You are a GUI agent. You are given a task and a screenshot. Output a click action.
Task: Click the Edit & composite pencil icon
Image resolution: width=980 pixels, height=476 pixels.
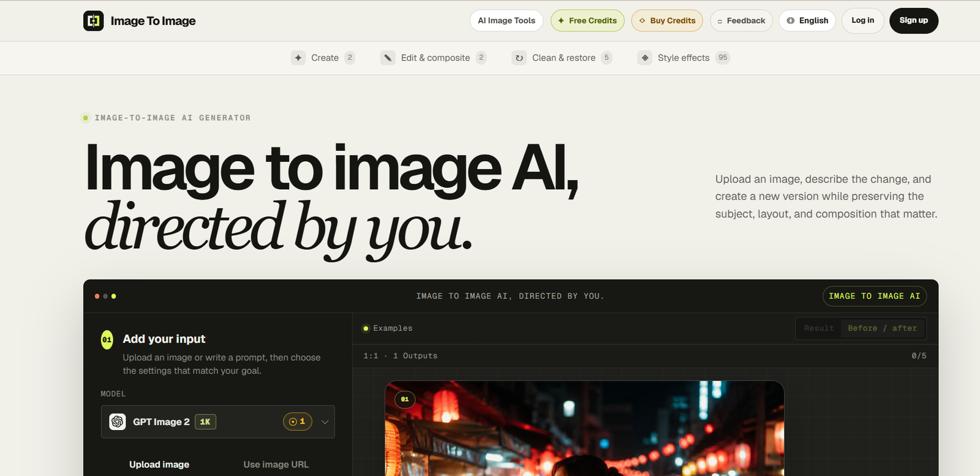coord(388,58)
